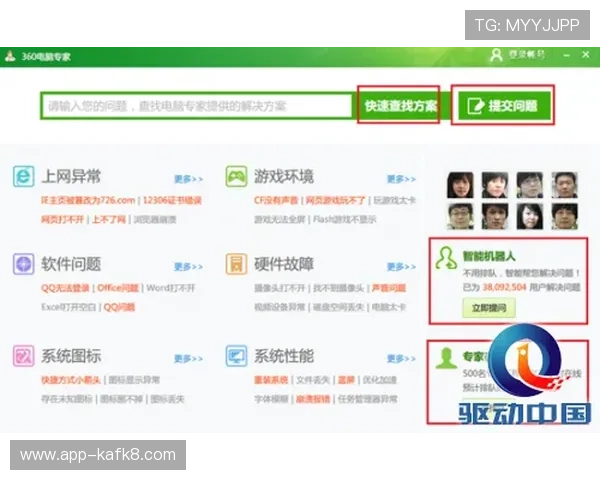
Task: Open the 上不了网 link
Action: pos(109,219)
